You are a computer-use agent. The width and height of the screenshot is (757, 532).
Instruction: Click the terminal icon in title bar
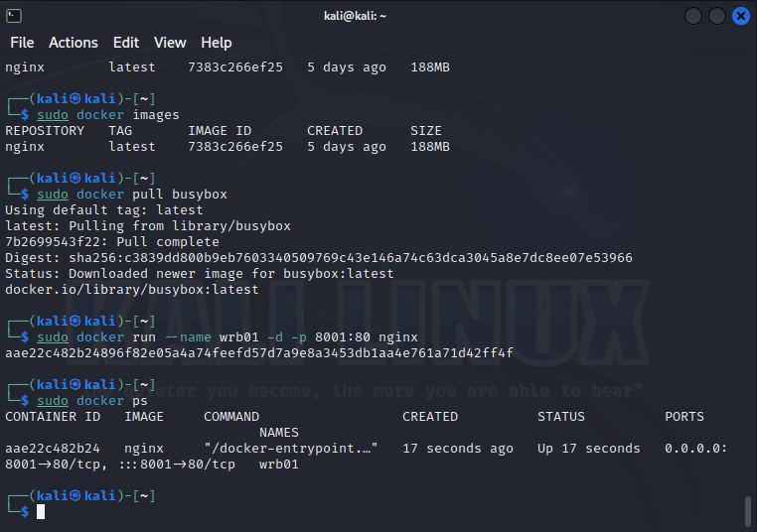(x=14, y=16)
